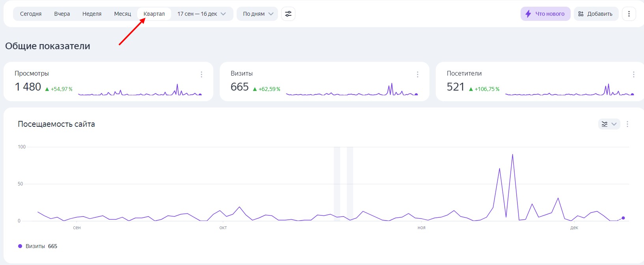Open the filter settings sliders icon
644x265 pixels.
(x=288, y=14)
